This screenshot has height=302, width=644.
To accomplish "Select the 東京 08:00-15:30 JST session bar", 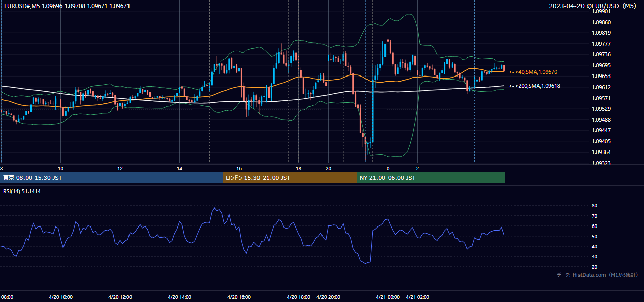I will pos(111,178).
